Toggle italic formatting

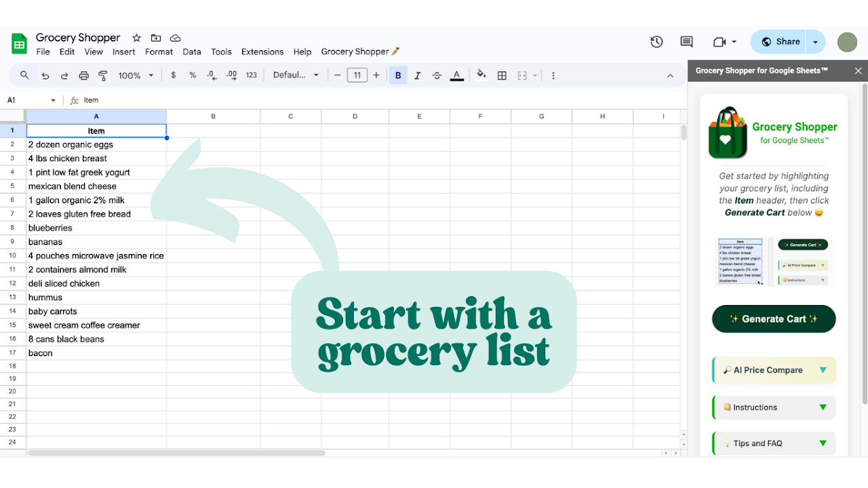pyautogui.click(x=418, y=75)
